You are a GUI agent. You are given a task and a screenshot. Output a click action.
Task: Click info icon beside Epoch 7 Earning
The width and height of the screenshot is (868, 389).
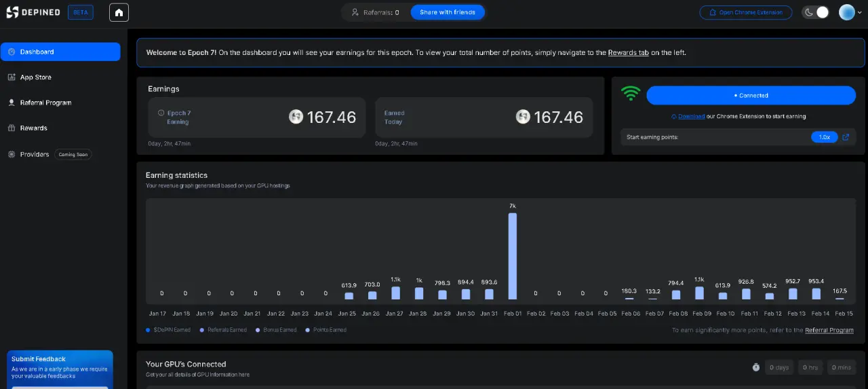click(x=161, y=113)
